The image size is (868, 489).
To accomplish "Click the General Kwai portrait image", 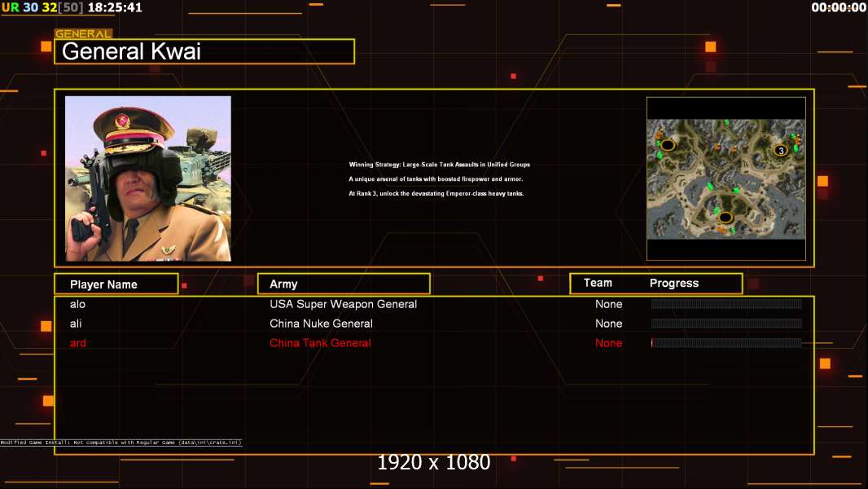I will tap(148, 178).
